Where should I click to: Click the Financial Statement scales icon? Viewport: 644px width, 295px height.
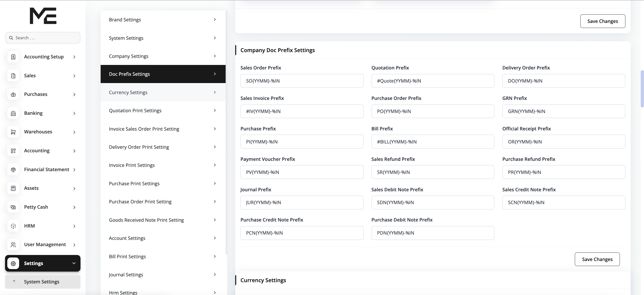pos(13,170)
